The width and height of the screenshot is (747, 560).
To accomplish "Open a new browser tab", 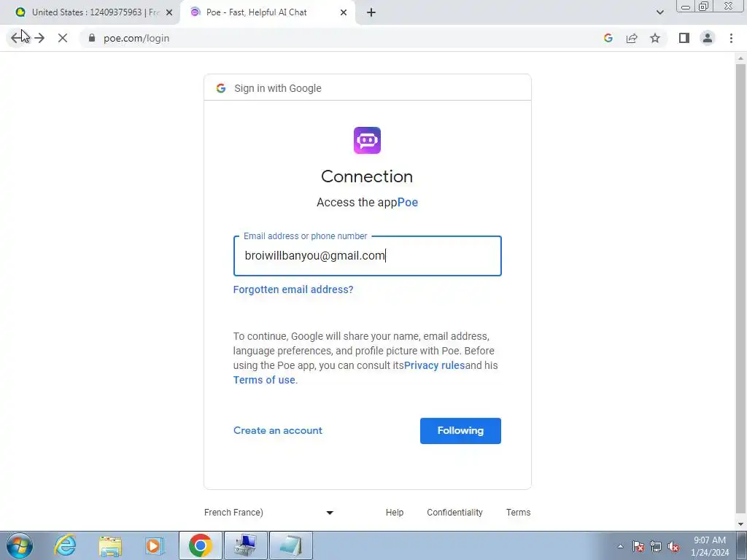I will coord(371,12).
